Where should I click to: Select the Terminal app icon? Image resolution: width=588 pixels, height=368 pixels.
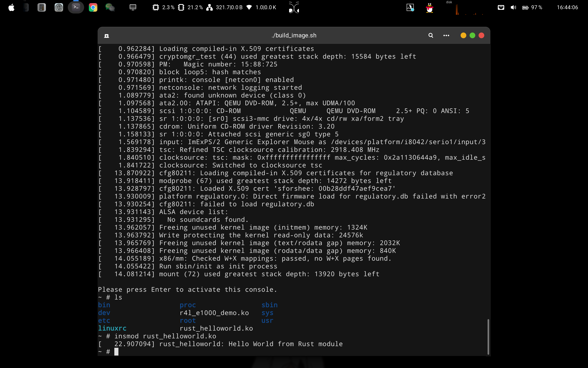[76, 7]
